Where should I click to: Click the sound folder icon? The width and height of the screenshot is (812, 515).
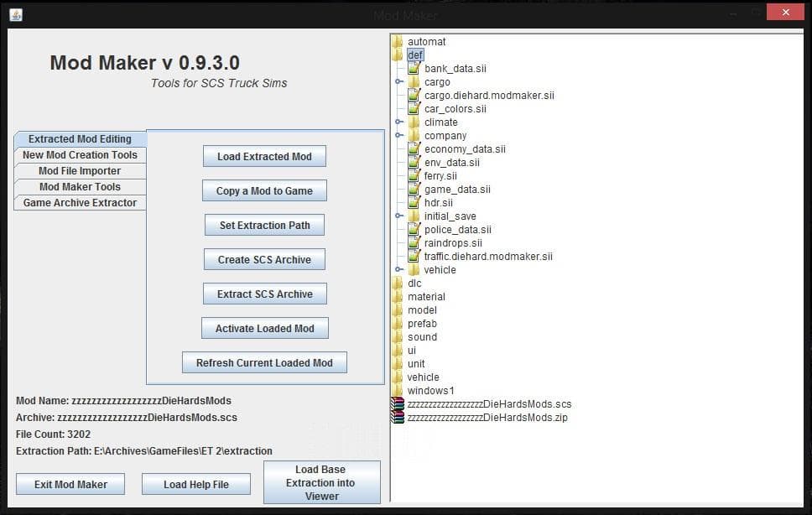click(x=398, y=337)
